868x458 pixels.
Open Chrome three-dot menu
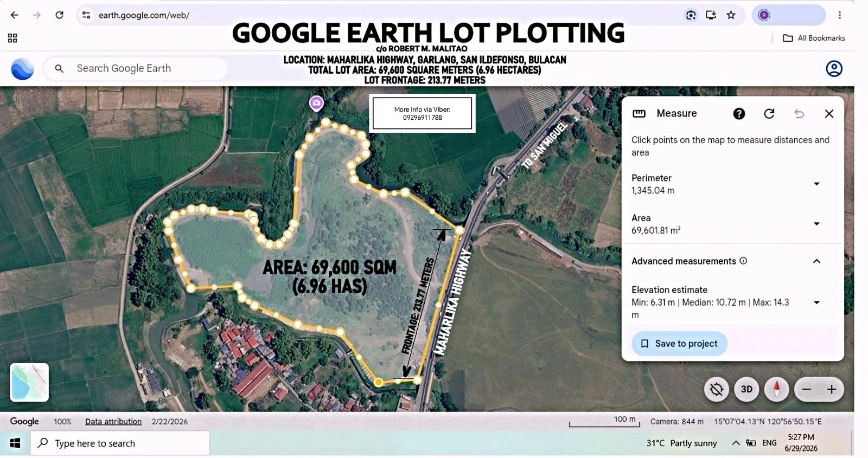840,15
